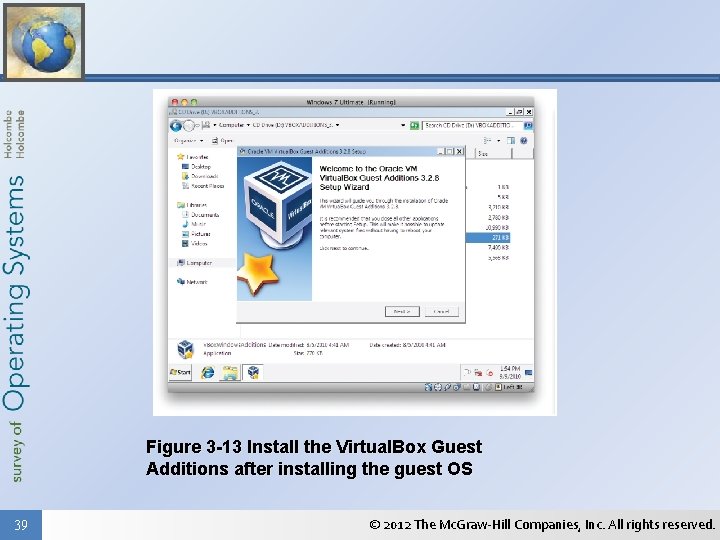Click the taskbar clock showing 1:54 PM
The width and height of the screenshot is (720, 540).
tap(510, 372)
